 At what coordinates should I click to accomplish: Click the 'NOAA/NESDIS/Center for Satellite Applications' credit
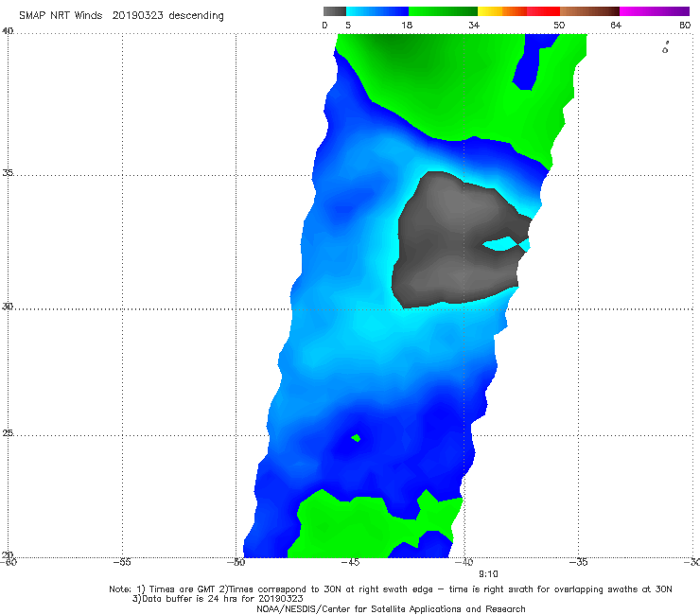click(x=391, y=609)
